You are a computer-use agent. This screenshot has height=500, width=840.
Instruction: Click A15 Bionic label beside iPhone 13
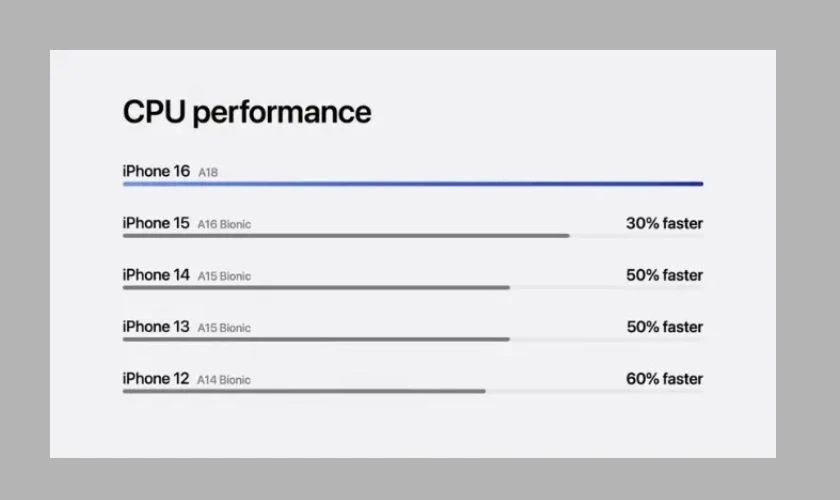click(x=224, y=329)
